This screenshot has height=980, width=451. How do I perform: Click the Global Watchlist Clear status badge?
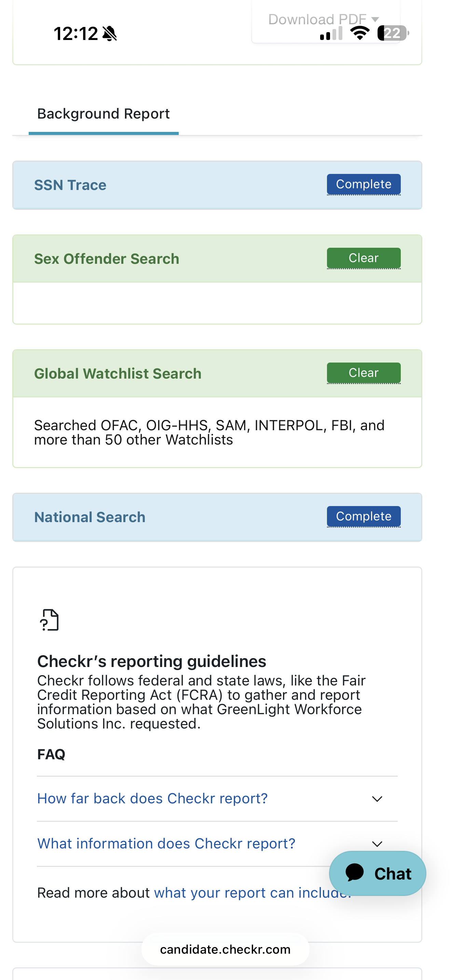[363, 373]
